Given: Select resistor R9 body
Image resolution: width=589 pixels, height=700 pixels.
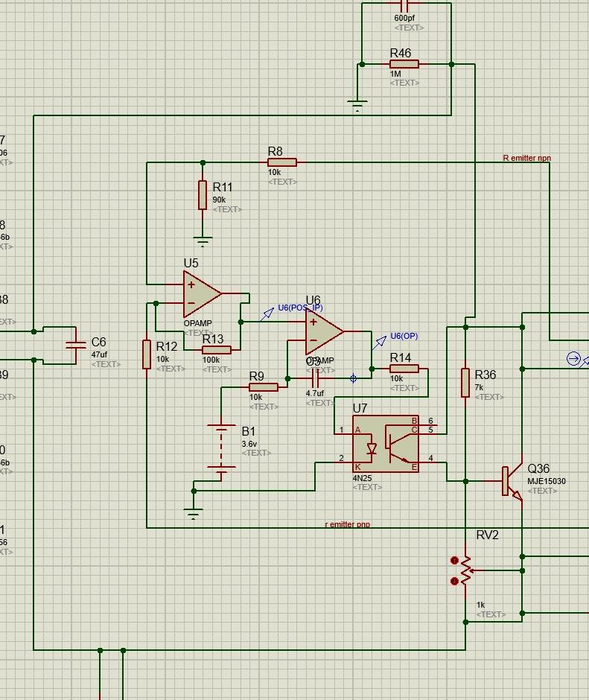Looking at the screenshot, I should click(x=264, y=387).
